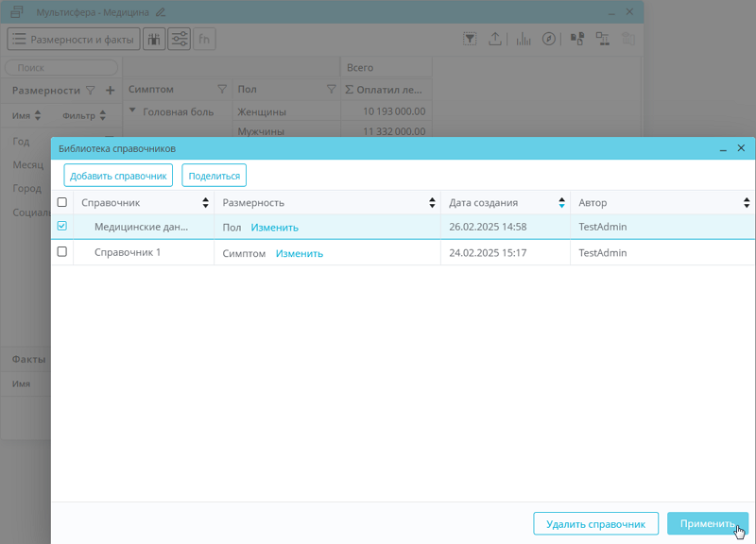
Task: Check the Справочник 1 row checkbox
Action: [62, 252]
